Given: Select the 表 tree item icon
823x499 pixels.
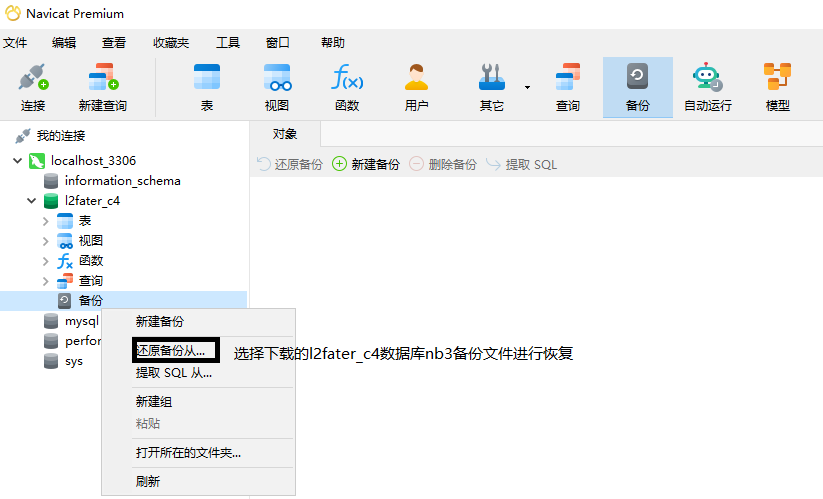Looking at the screenshot, I should click(x=65, y=221).
